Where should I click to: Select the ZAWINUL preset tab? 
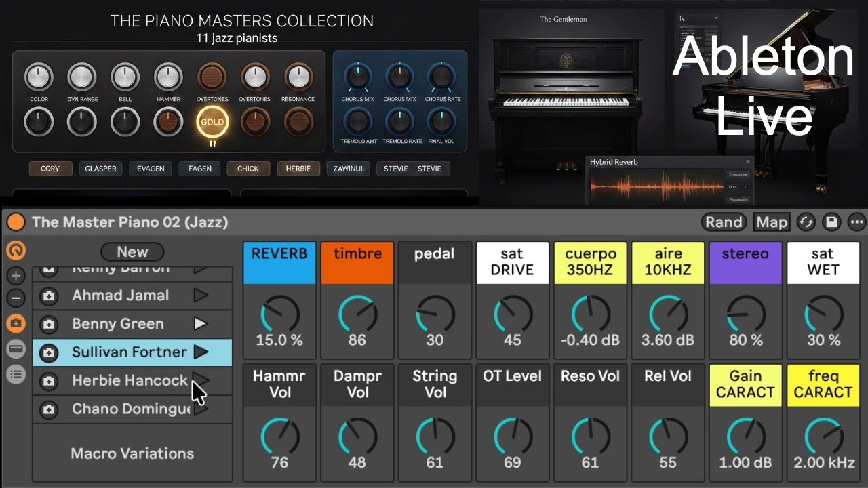[348, 169]
